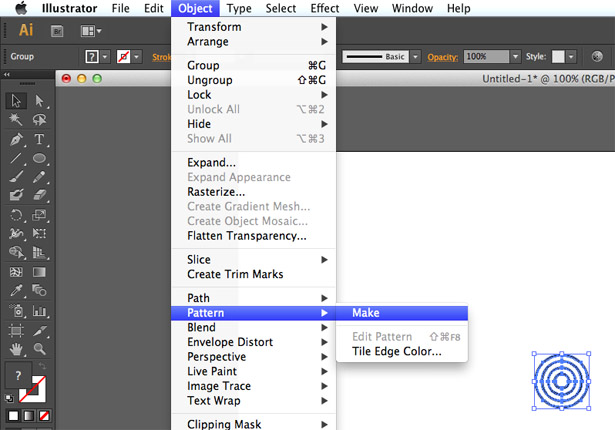The width and height of the screenshot is (615, 430).
Task: Select the Scale tool
Action: tap(39, 215)
